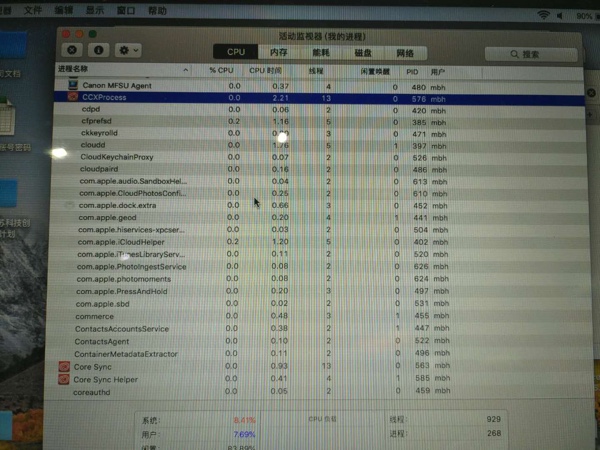Select the com.apple.iCloudHelper row

(x=319, y=242)
